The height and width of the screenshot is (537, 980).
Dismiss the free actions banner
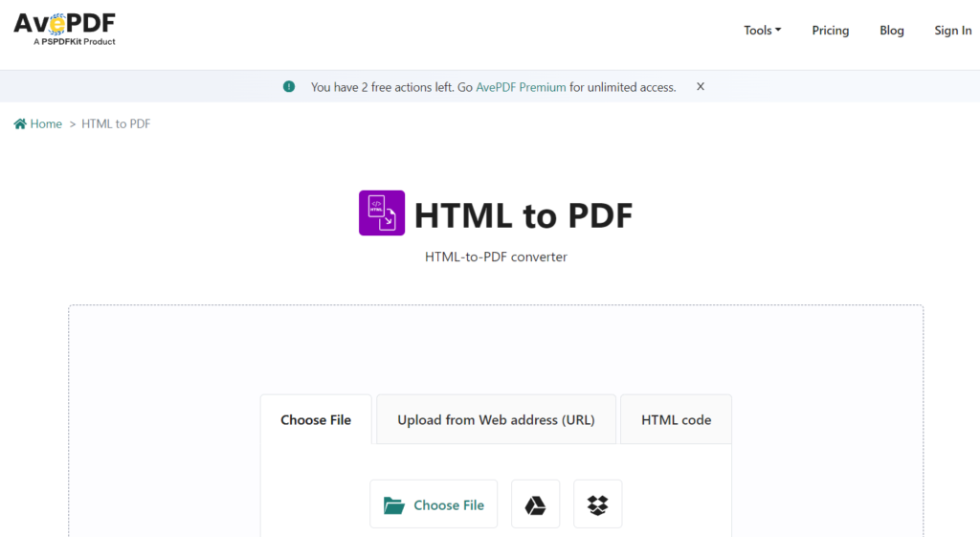[701, 87]
